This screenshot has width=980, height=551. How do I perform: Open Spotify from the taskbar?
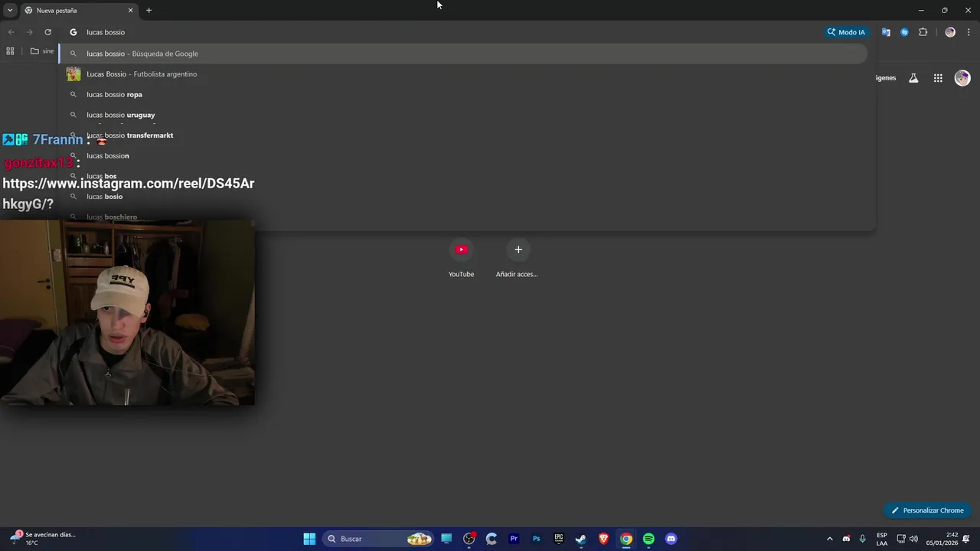click(x=648, y=539)
